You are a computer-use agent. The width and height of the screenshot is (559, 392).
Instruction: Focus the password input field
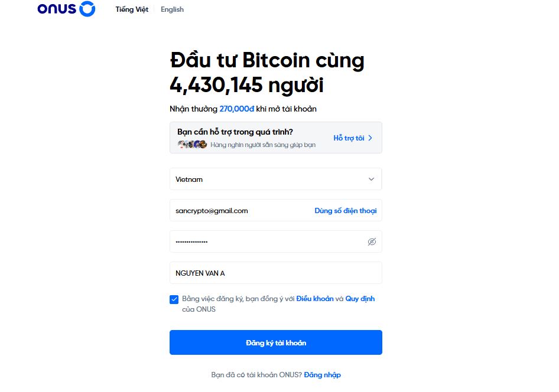[267, 241]
